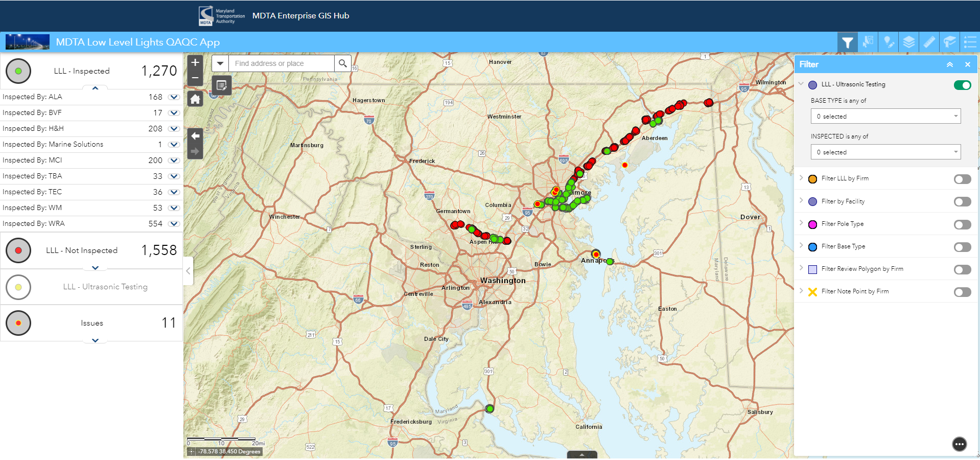Expand the Filter LLL by Firm section

tap(801, 178)
